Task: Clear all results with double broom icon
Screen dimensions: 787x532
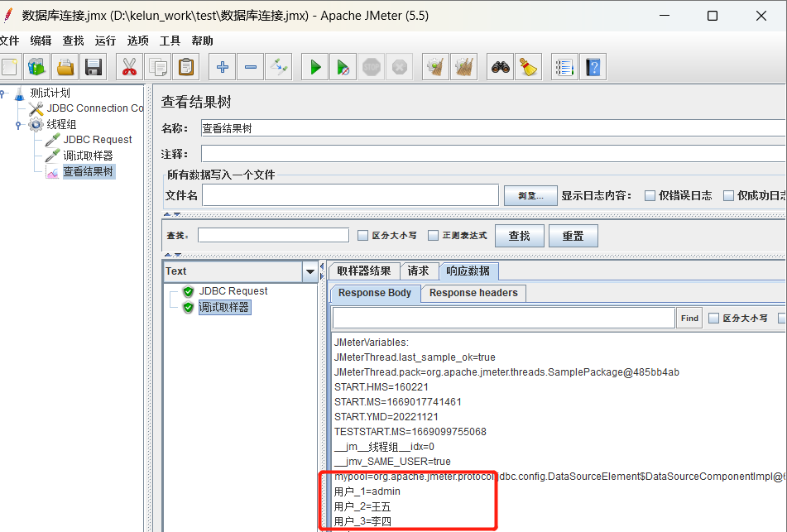Action: [463, 67]
